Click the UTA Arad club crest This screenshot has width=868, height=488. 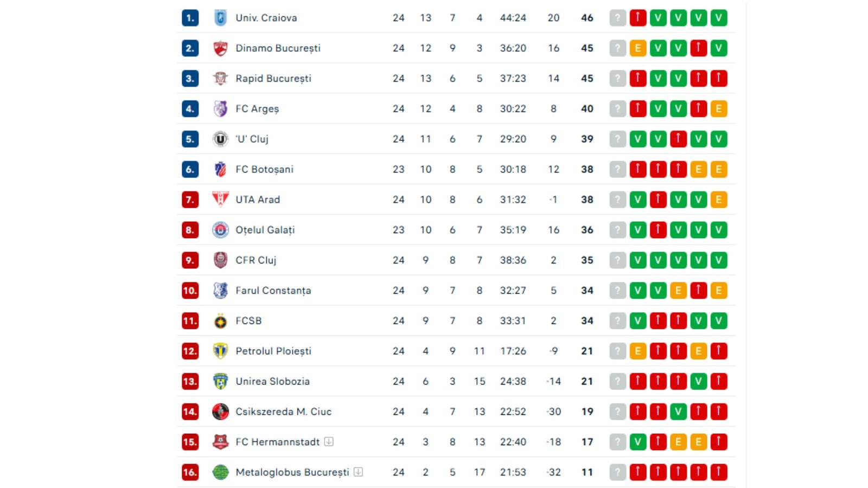[x=221, y=199]
